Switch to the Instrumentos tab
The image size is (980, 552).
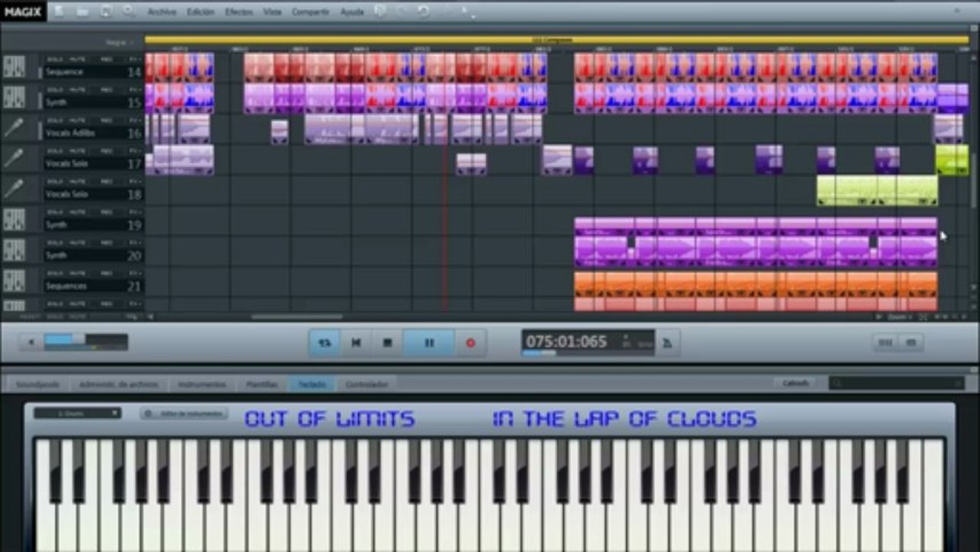(202, 383)
